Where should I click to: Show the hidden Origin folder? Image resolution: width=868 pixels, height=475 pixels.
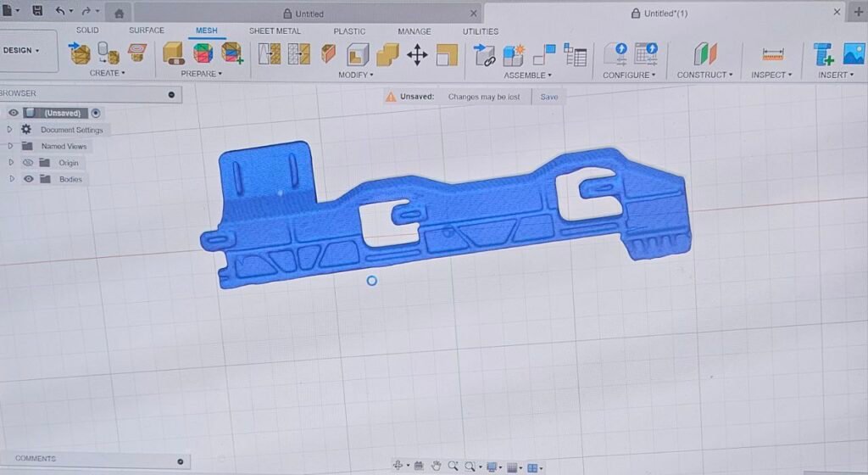pos(28,163)
